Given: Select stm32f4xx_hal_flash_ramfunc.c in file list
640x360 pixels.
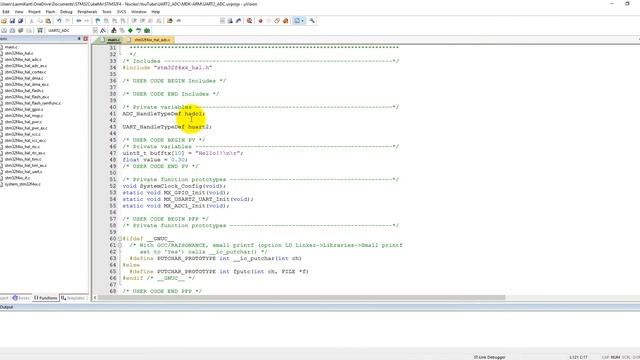Looking at the screenshot, I should click(33, 103).
